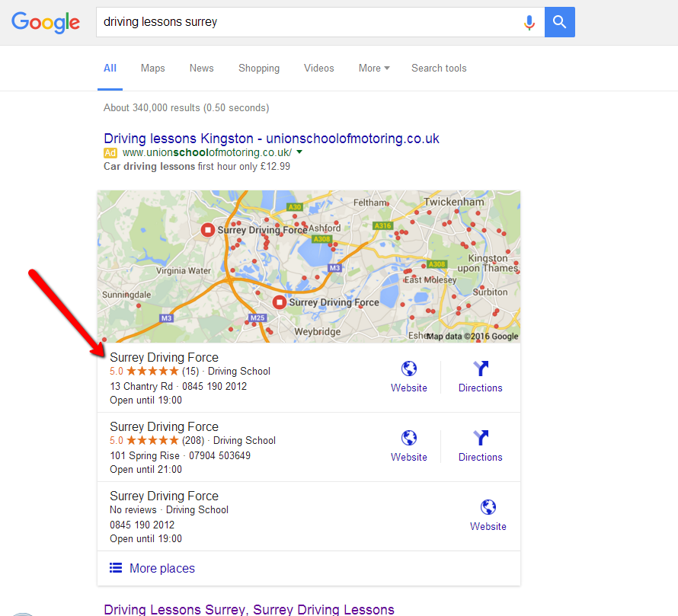Get Directions to the 13 Chantry Rd location
This screenshot has height=616, width=678.
(x=480, y=375)
